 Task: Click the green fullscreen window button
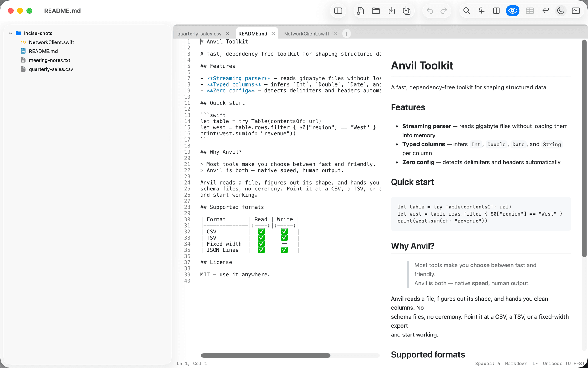tap(29, 11)
